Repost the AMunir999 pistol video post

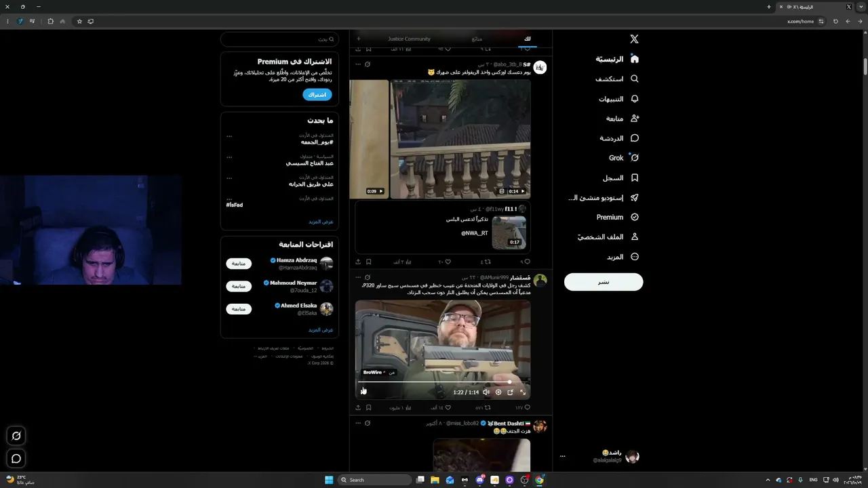coord(488,408)
